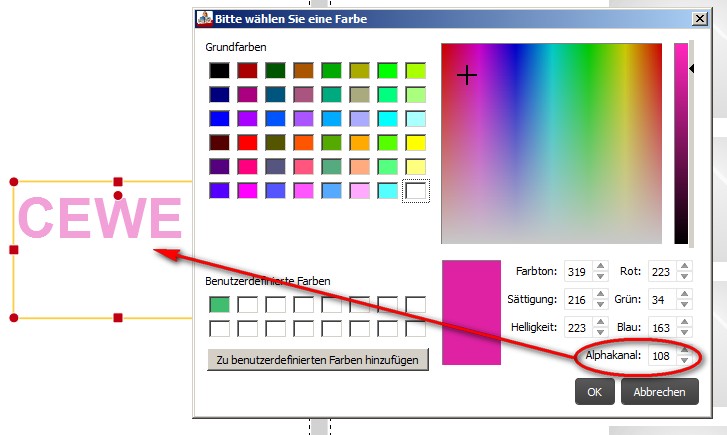The height and width of the screenshot is (435, 727).
Task: Pick the dark red swatch in Grundfarben
Action: [247, 70]
